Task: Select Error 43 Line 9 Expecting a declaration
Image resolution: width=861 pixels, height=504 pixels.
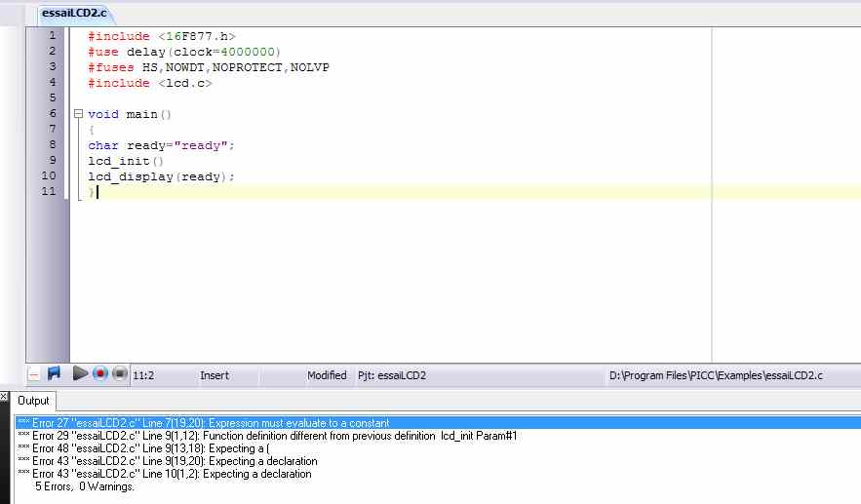Action: 168,461
